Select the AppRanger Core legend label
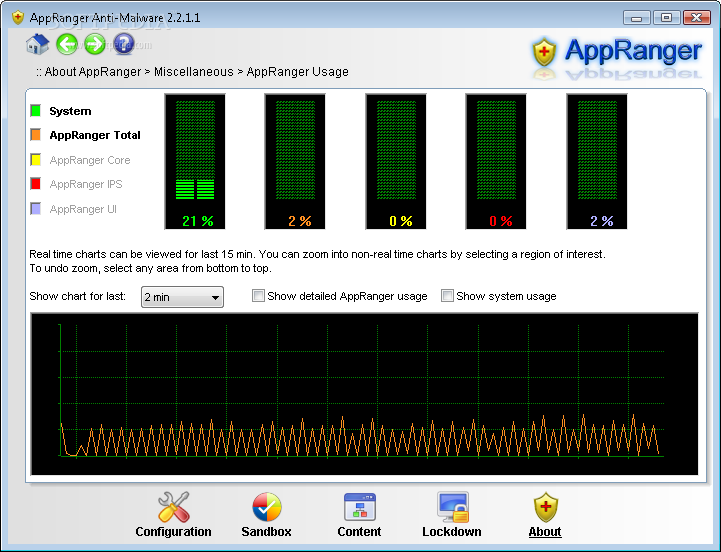This screenshot has width=721, height=552. pos(90,160)
